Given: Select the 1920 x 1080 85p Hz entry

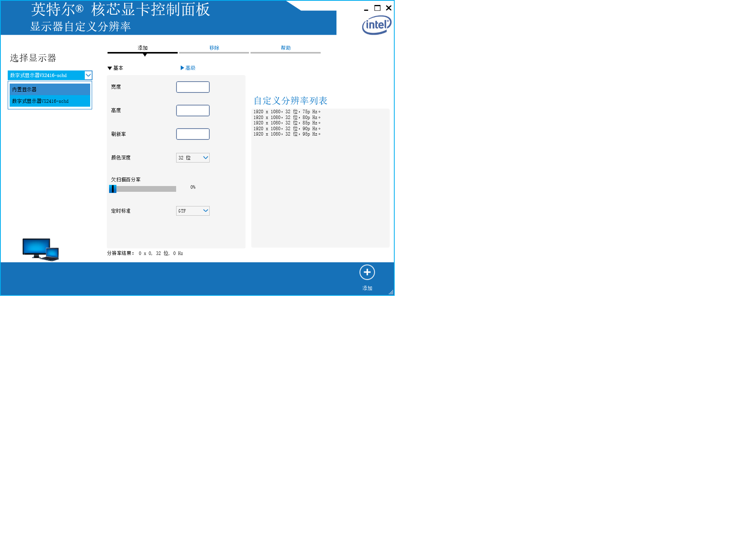Looking at the screenshot, I should [x=287, y=123].
